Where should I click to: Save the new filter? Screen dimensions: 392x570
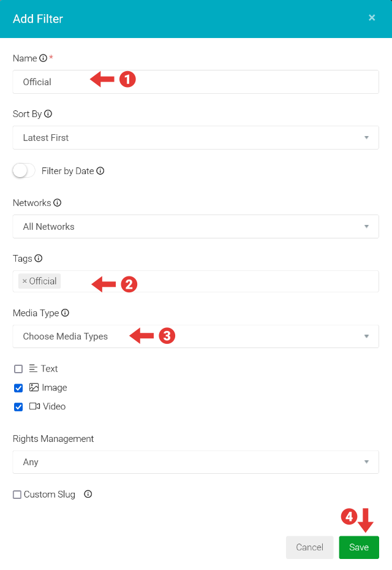(359, 547)
